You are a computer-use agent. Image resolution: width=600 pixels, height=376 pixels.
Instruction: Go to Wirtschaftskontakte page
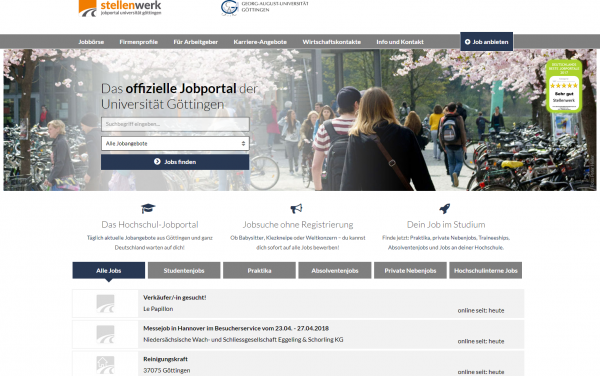click(x=332, y=42)
